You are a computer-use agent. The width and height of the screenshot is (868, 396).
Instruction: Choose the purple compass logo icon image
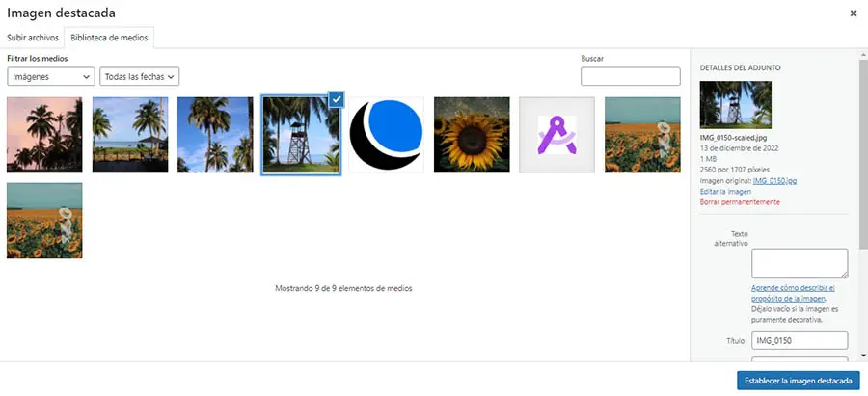[557, 135]
